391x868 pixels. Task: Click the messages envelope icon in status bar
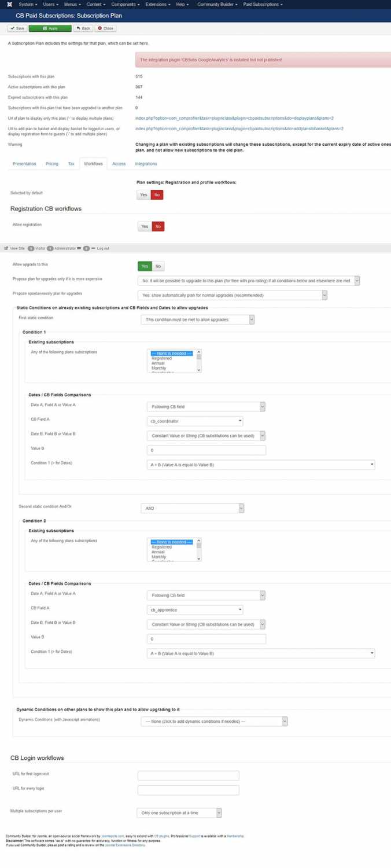pyautogui.click(x=79, y=248)
